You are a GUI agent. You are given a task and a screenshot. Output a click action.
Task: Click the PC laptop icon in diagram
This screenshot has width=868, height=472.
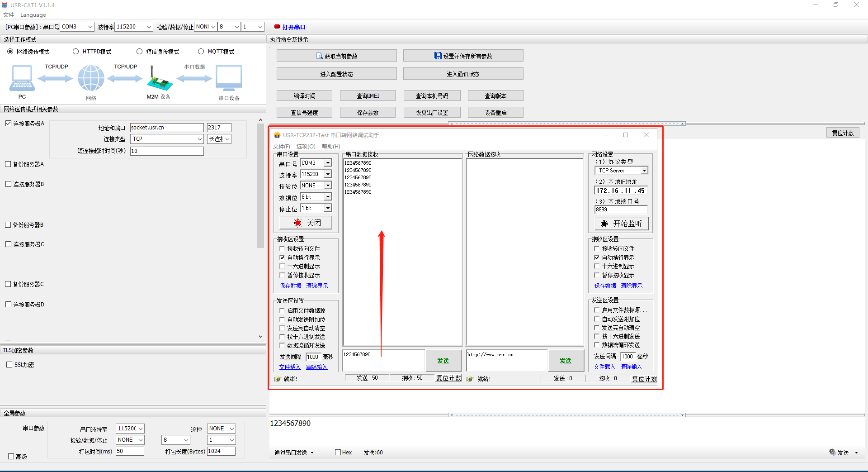click(22, 78)
